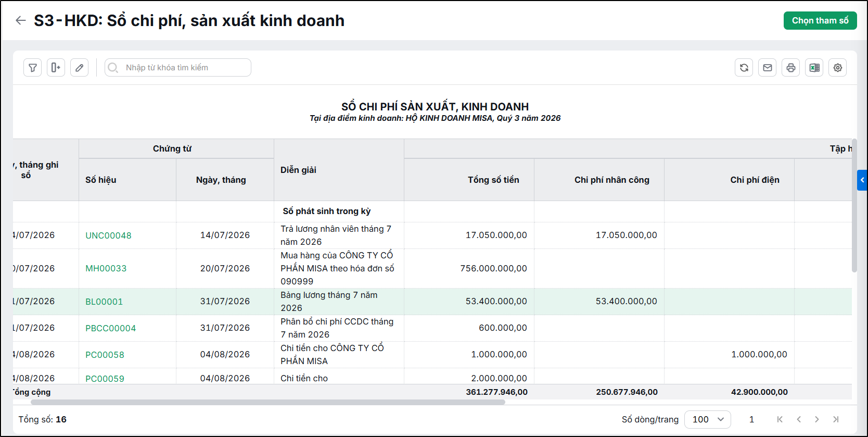Jump to the last page arrow
Screen dimensions: 868x437
click(836, 419)
